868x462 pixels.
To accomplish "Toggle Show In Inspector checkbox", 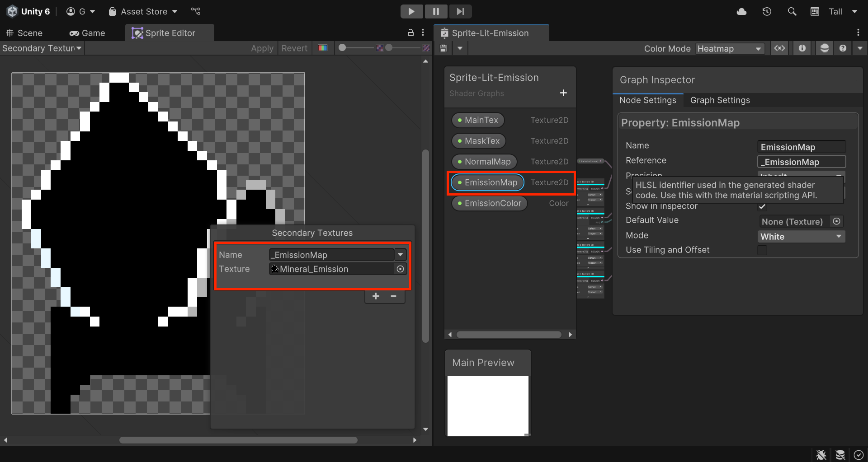I will click(x=762, y=206).
